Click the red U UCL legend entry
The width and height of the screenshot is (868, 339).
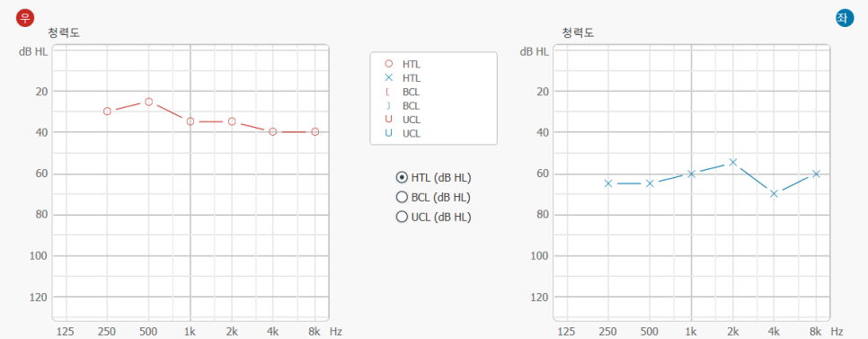(403, 119)
